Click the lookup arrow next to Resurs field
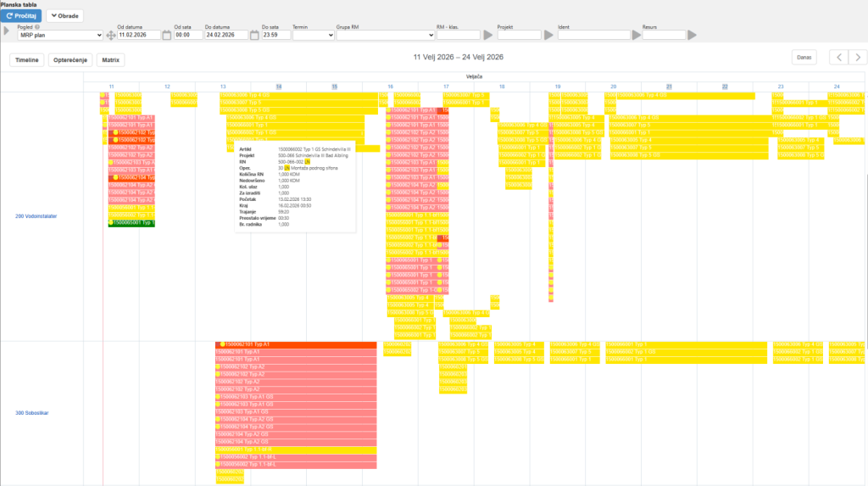This screenshot has height=486, width=868. [x=692, y=35]
